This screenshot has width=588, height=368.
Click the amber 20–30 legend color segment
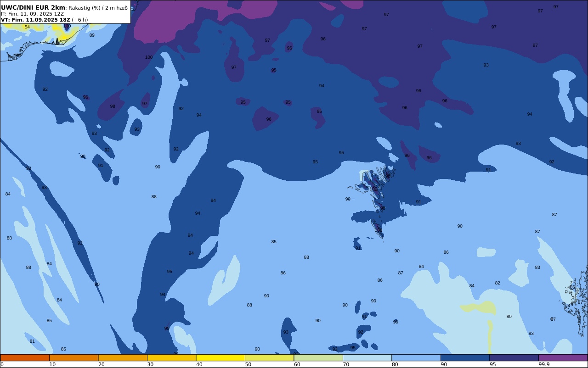point(123,357)
